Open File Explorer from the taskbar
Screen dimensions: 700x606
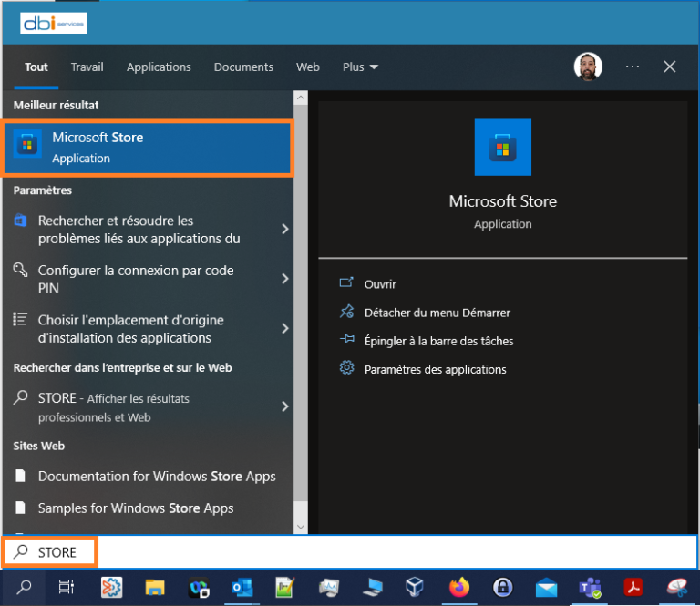[x=155, y=588]
